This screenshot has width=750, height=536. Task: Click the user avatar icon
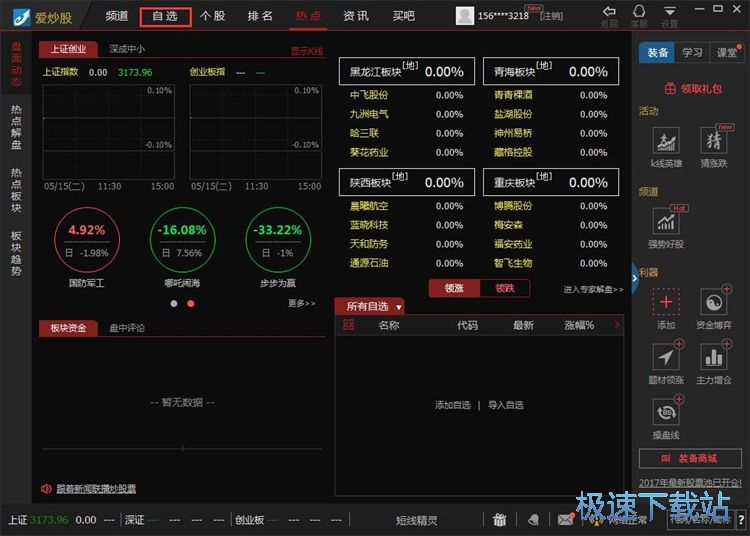(464, 16)
